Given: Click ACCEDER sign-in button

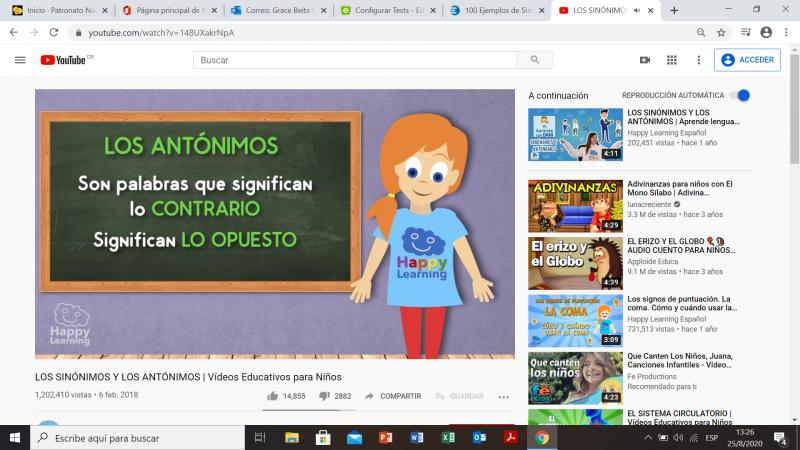Looking at the screenshot, I should click(747, 60).
